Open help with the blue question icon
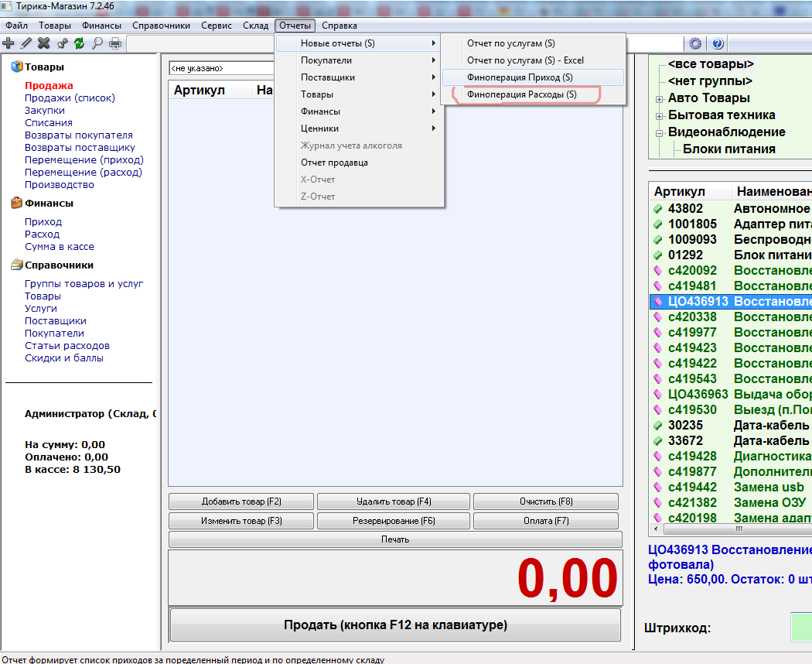The image size is (812, 664). 718,43
